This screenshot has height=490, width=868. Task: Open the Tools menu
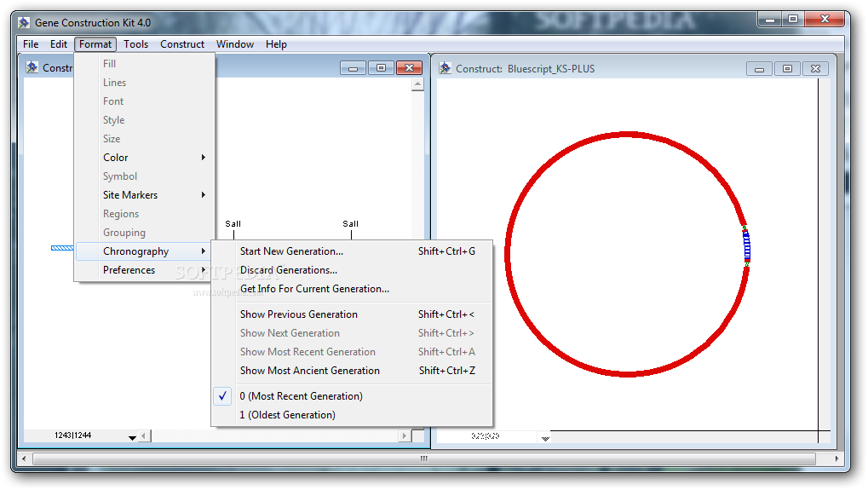pos(135,44)
